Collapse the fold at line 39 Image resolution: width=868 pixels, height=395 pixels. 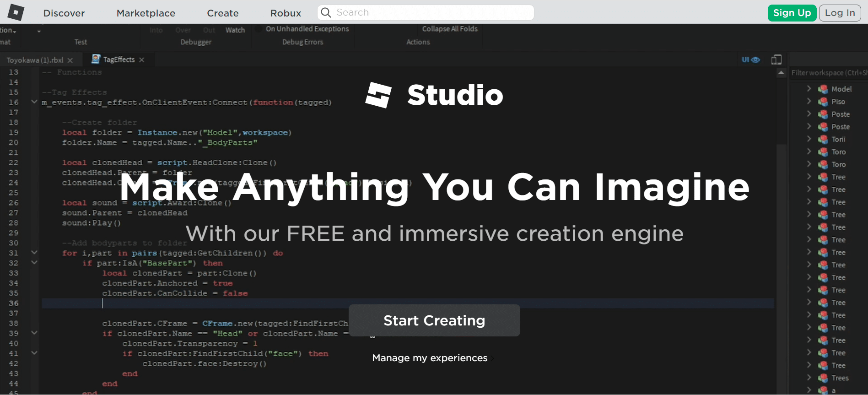(34, 333)
